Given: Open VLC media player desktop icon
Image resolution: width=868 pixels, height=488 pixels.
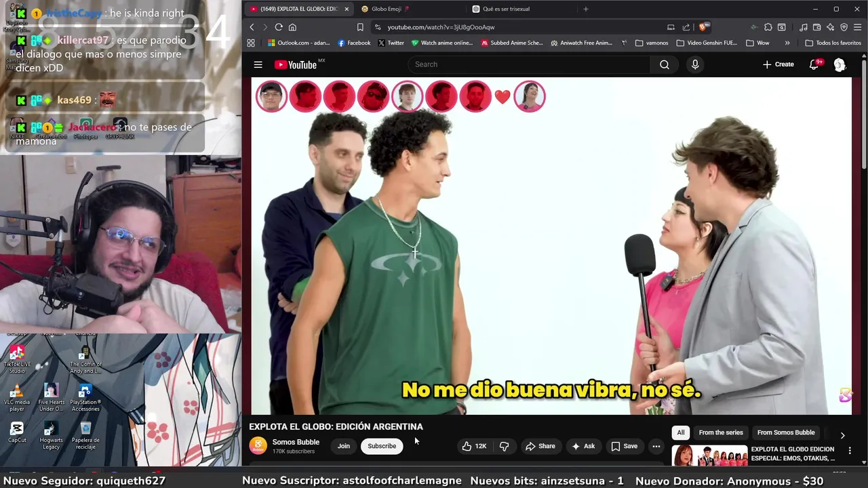Looking at the screenshot, I should pyautogui.click(x=17, y=398).
